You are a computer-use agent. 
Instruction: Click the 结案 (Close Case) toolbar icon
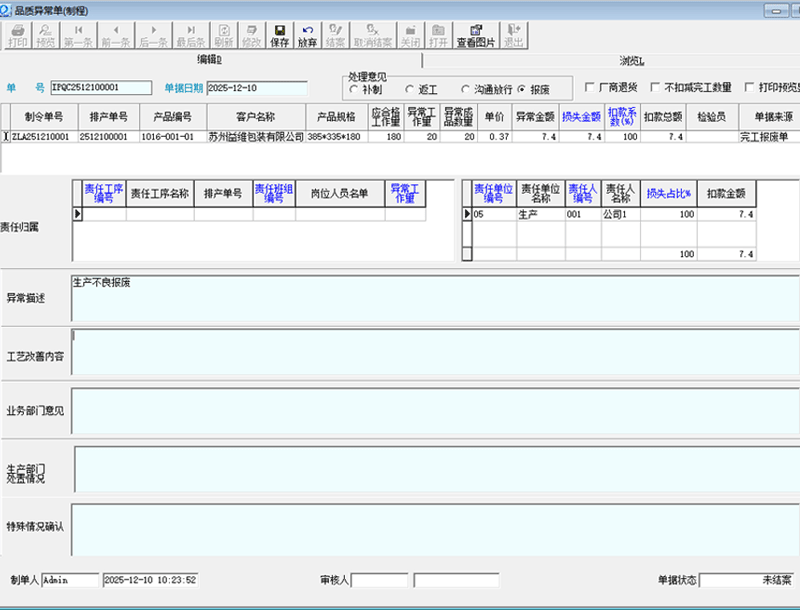(x=336, y=36)
